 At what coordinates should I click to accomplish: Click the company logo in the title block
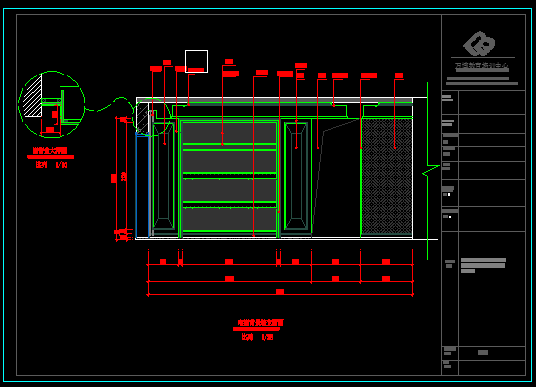point(479,43)
